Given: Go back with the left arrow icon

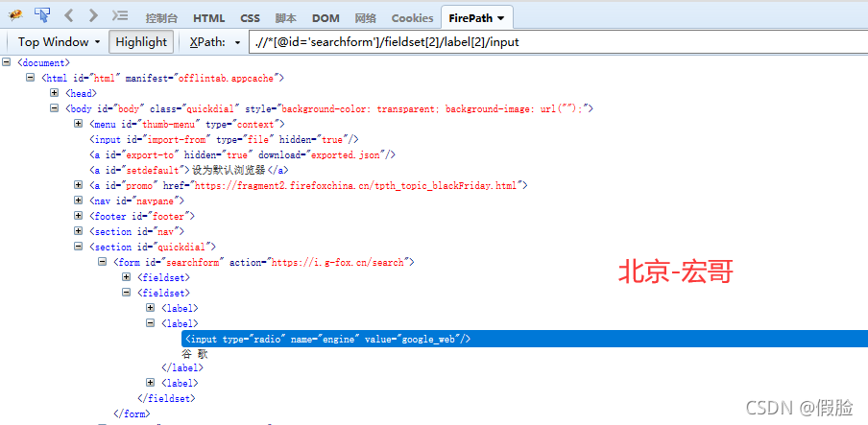Looking at the screenshot, I should [69, 15].
